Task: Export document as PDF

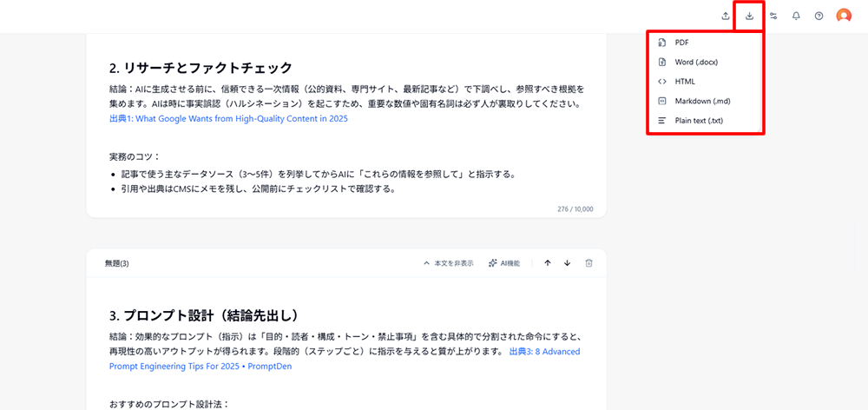Action: (x=681, y=43)
